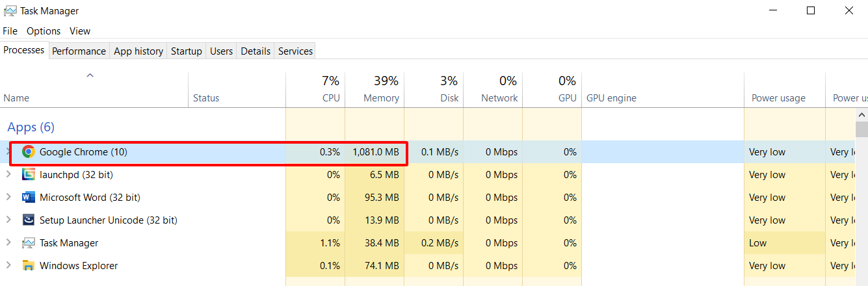Click the Microsoft Word icon

pyautogui.click(x=28, y=198)
